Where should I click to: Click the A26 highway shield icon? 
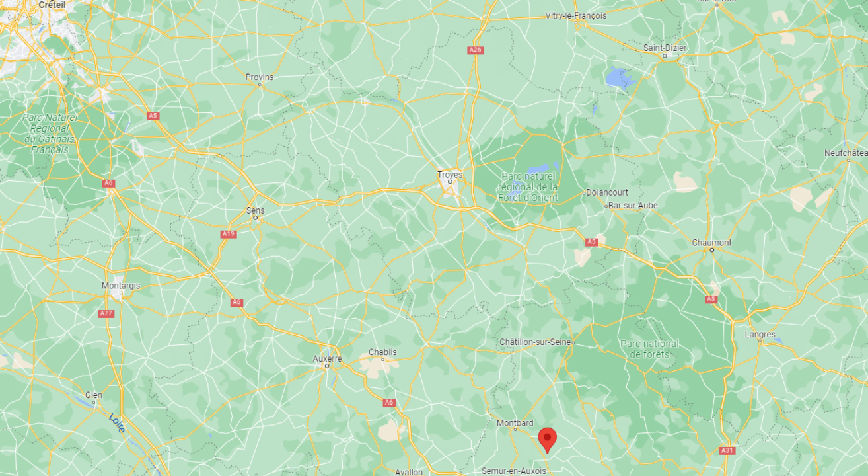(475, 50)
